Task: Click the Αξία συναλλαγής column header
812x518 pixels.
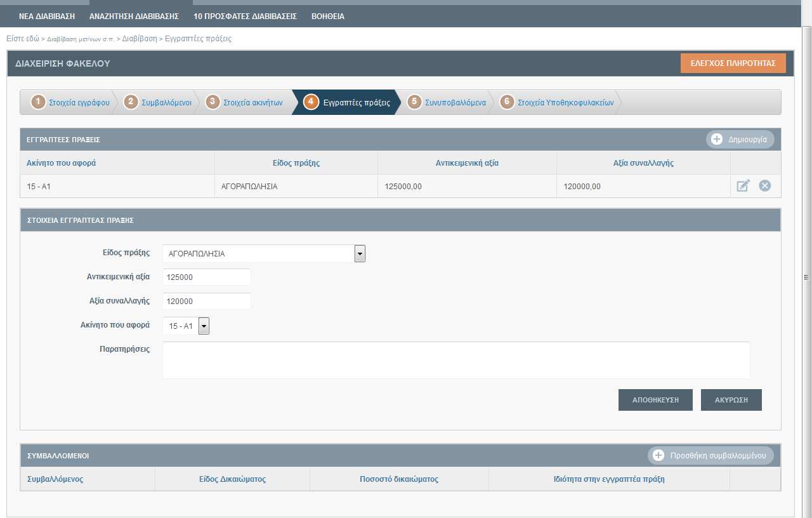Action: 643,163
